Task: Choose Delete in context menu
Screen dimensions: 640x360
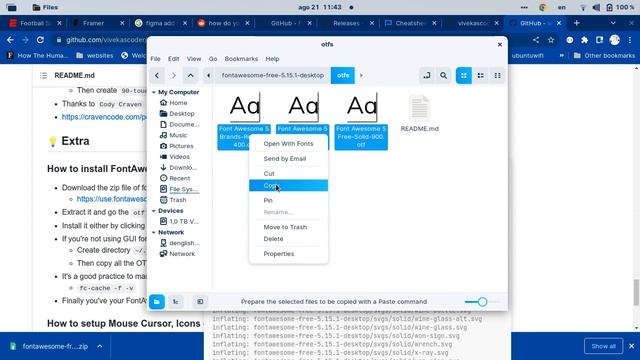Action: [x=289, y=239]
